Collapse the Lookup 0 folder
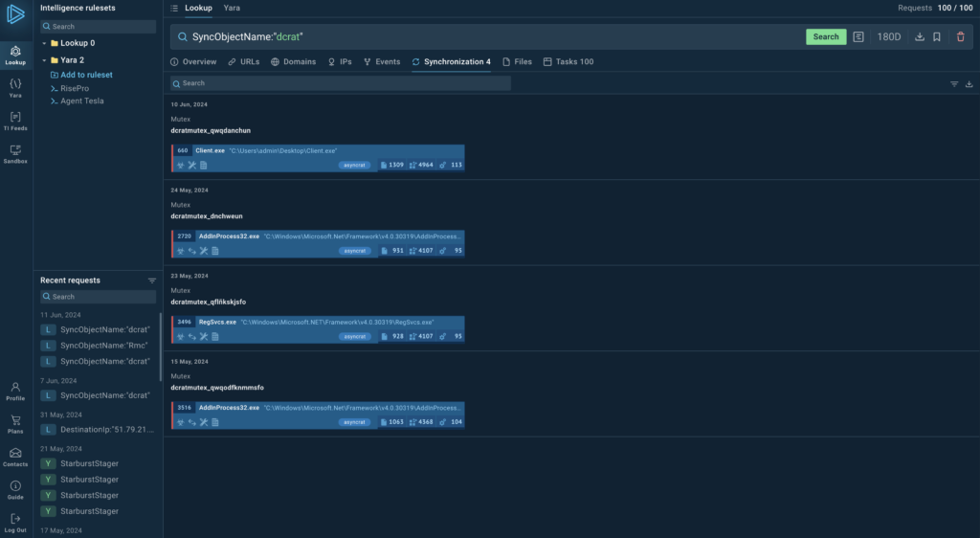The image size is (980, 538). (x=44, y=43)
